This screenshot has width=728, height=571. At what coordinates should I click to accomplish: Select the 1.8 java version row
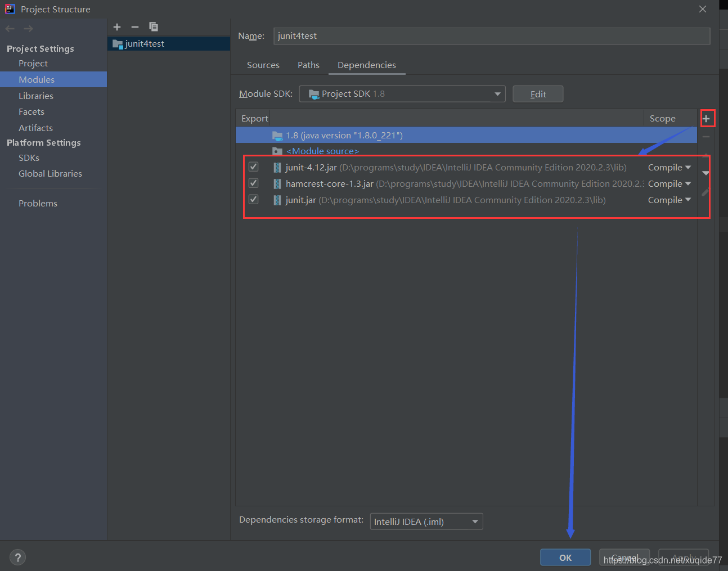click(466, 135)
